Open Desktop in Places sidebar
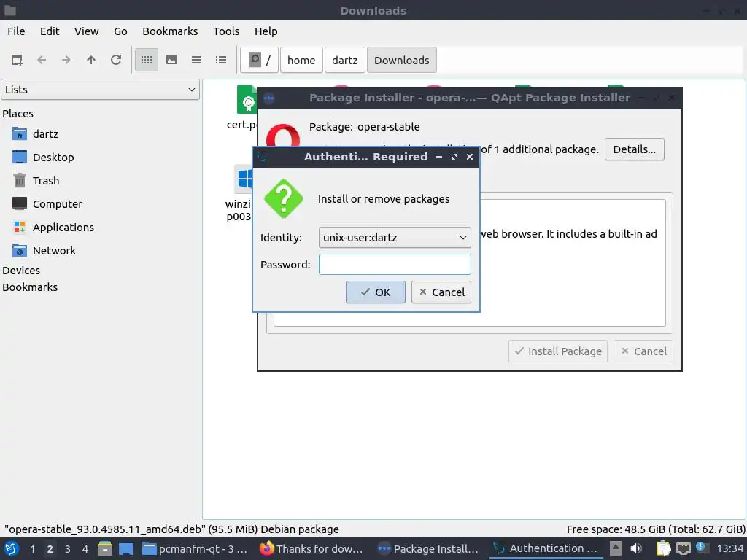This screenshot has height=560, width=747. click(53, 157)
